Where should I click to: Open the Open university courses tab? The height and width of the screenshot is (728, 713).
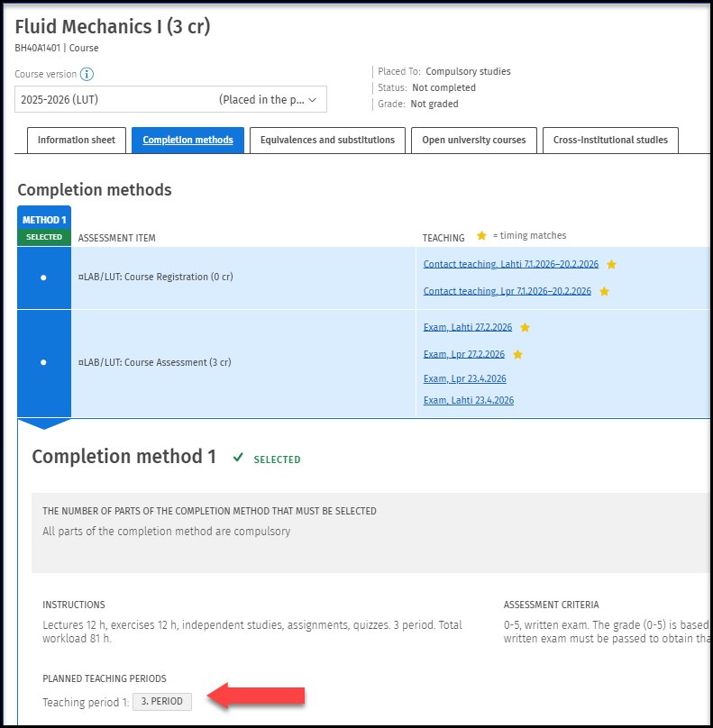[473, 141]
